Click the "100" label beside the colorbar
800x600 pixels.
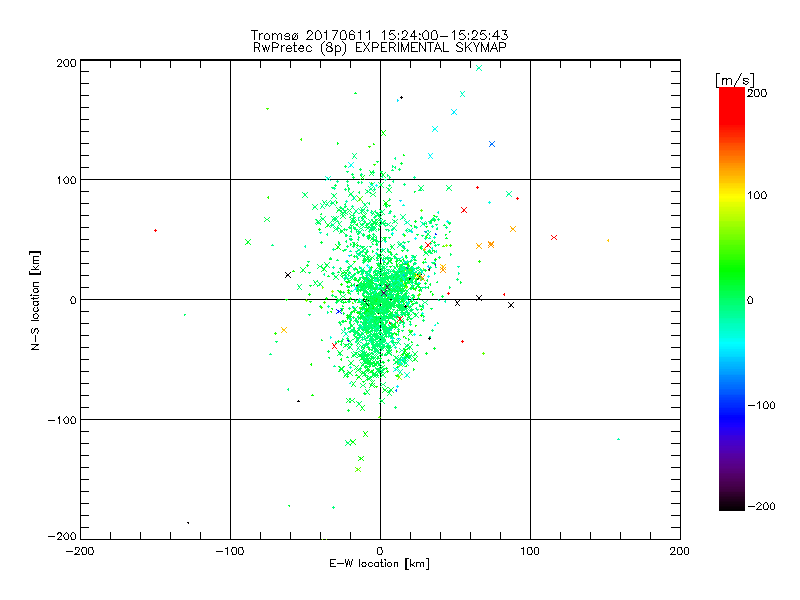(x=757, y=195)
